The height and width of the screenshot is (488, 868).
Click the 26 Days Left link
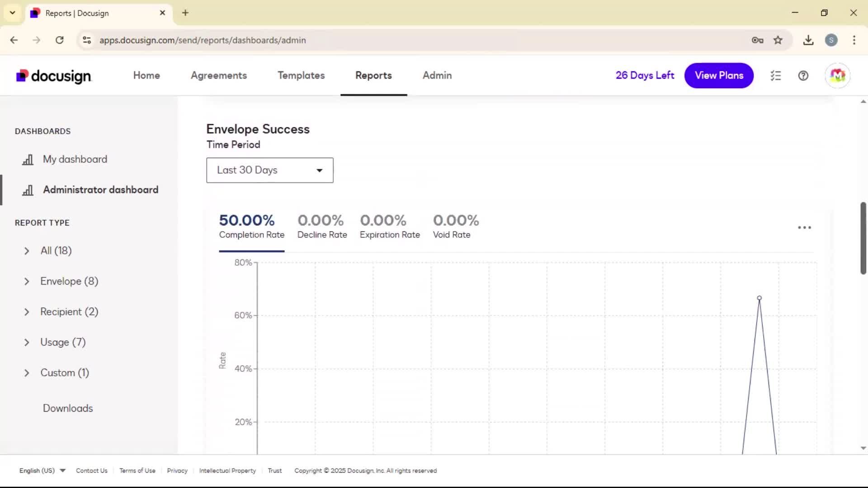point(645,75)
